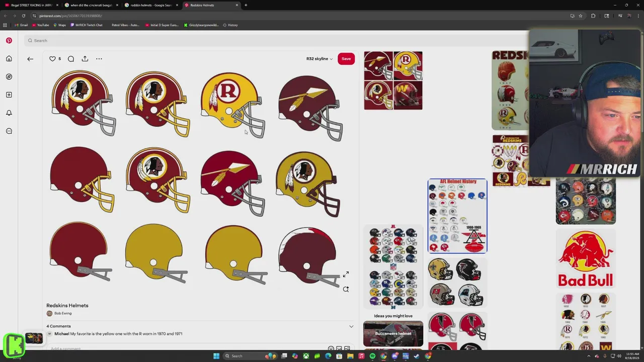Open the Messages chat icon in sidebar

pos(9,131)
